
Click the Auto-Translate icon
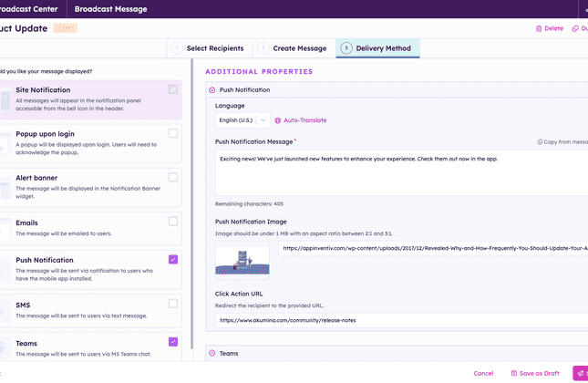click(278, 120)
